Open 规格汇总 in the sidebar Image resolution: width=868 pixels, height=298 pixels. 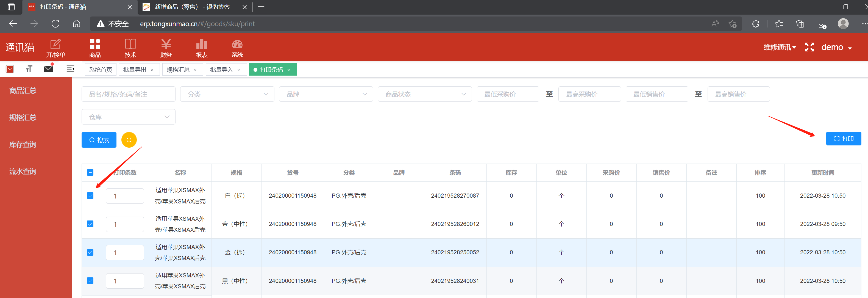pyautogui.click(x=23, y=118)
